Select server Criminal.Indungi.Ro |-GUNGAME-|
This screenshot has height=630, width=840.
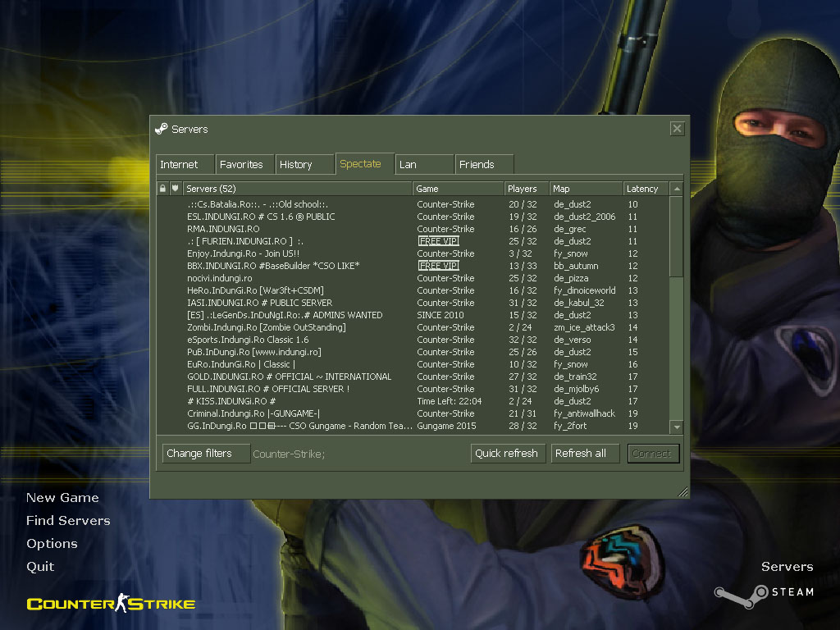click(x=413, y=413)
